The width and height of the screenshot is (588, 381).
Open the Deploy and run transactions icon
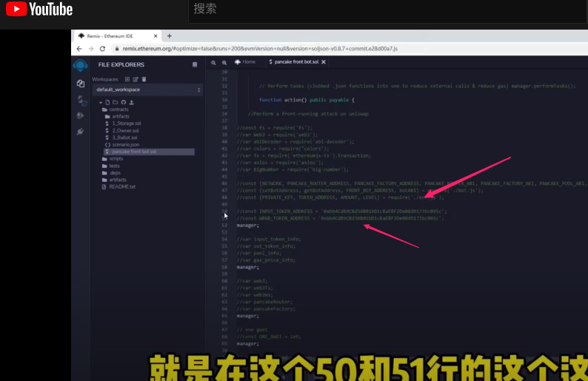click(80, 115)
